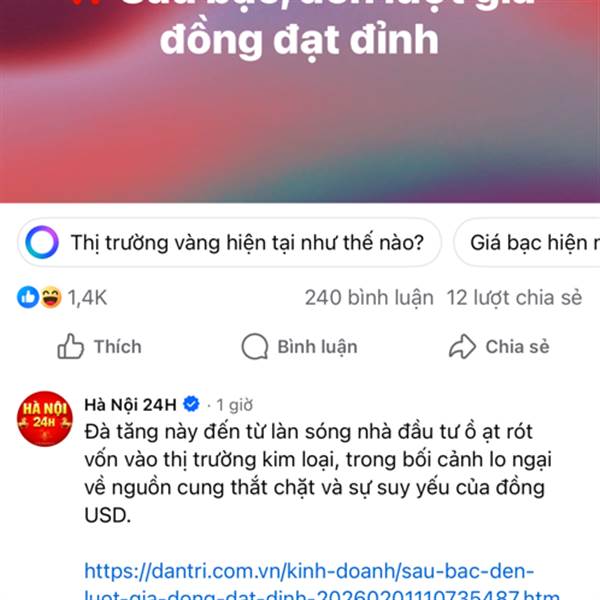Viewport: 600px width, 600px height.
Task: Open the blue like reaction icon
Action: [28, 297]
